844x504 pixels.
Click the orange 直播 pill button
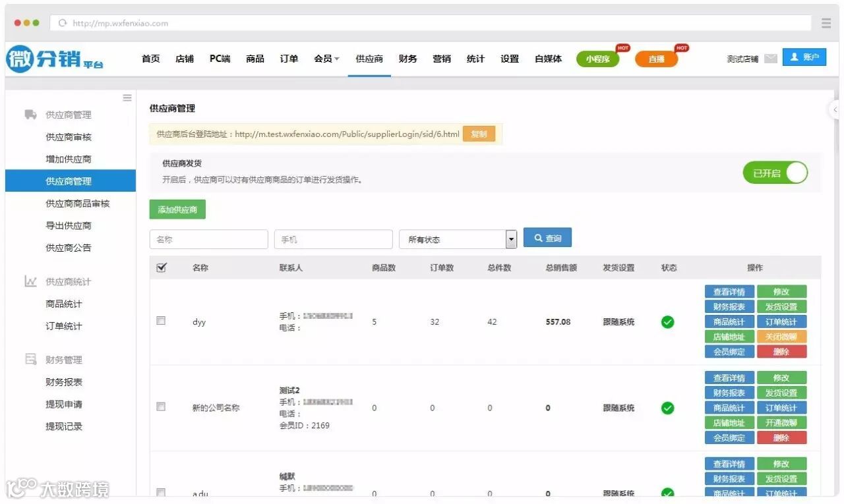pos(657,59)
